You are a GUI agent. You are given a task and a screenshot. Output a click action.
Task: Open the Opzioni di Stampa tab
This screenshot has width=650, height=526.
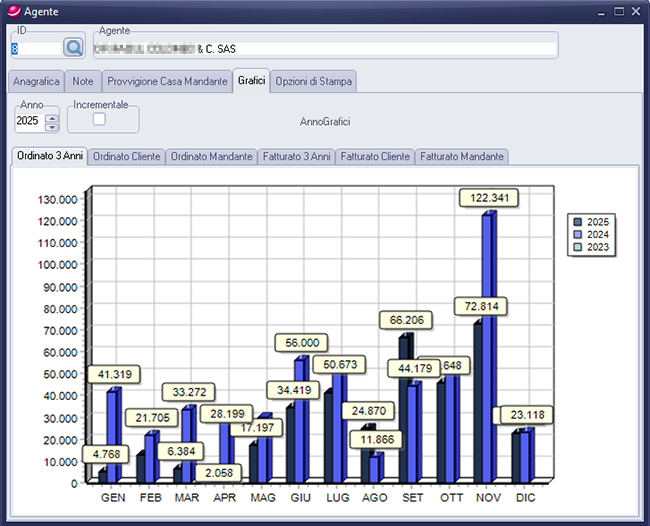[313, 81]
